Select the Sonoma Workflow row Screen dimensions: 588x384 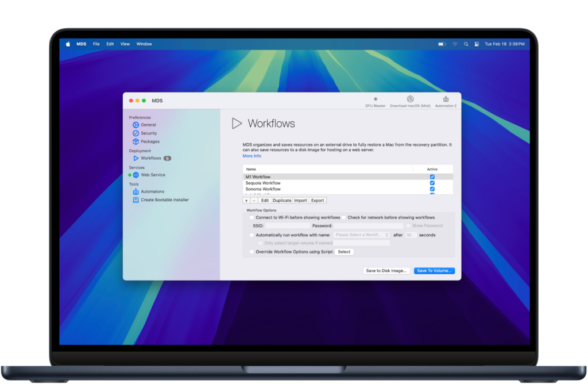347,189
